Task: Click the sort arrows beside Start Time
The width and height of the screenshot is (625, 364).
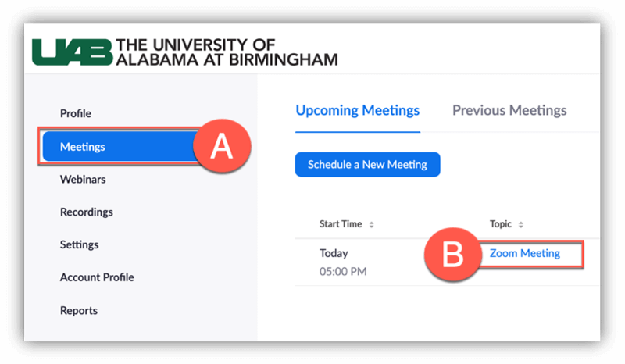Action: [x=371, y=225]
